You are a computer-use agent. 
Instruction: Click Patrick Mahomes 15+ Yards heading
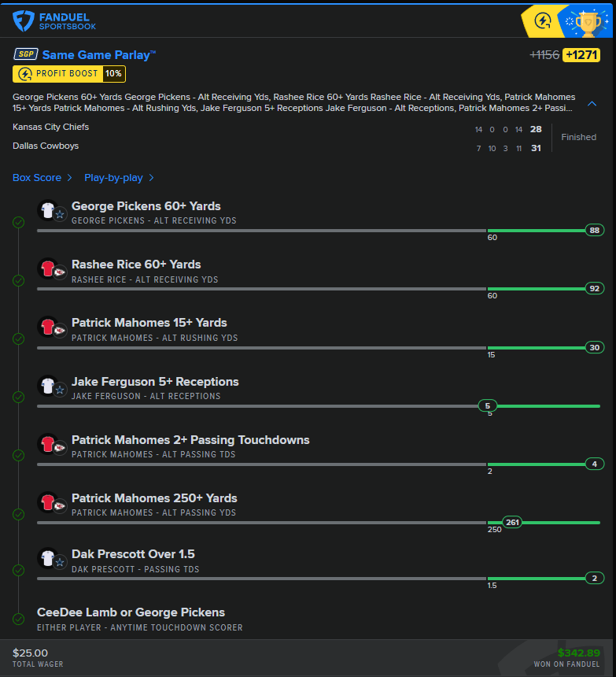click(149, 323)
